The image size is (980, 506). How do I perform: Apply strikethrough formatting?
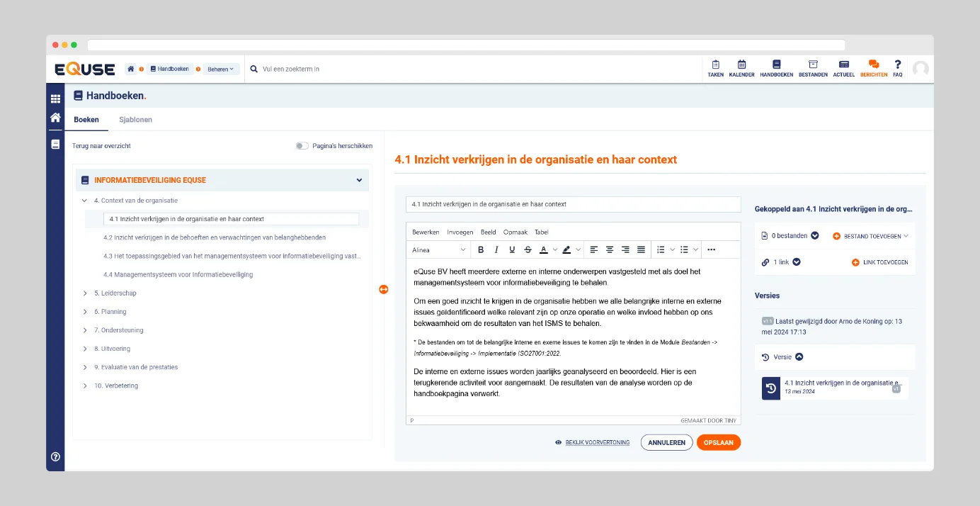pyautogui.click(x=528, y=249)
